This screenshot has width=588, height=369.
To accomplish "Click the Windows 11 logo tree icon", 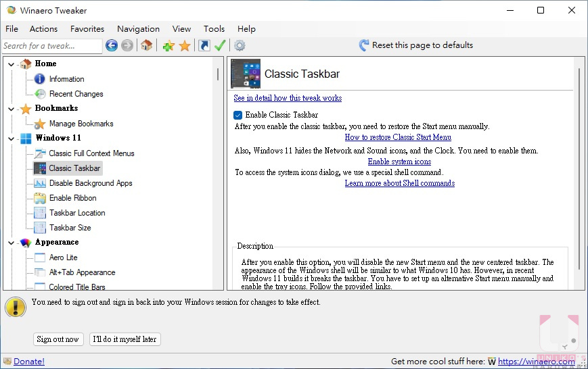I will click(x=26, y=139).
